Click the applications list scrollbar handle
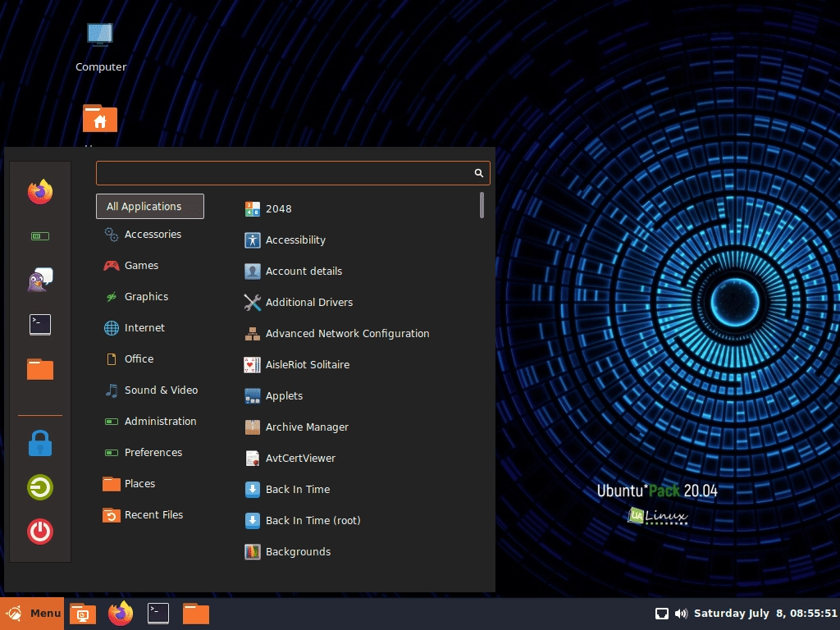 tap(482, 205)
